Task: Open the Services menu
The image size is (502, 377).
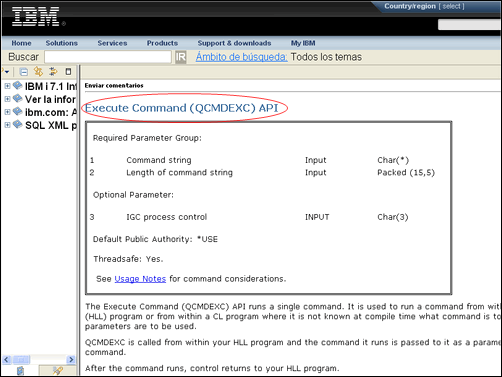Action: 112,43
